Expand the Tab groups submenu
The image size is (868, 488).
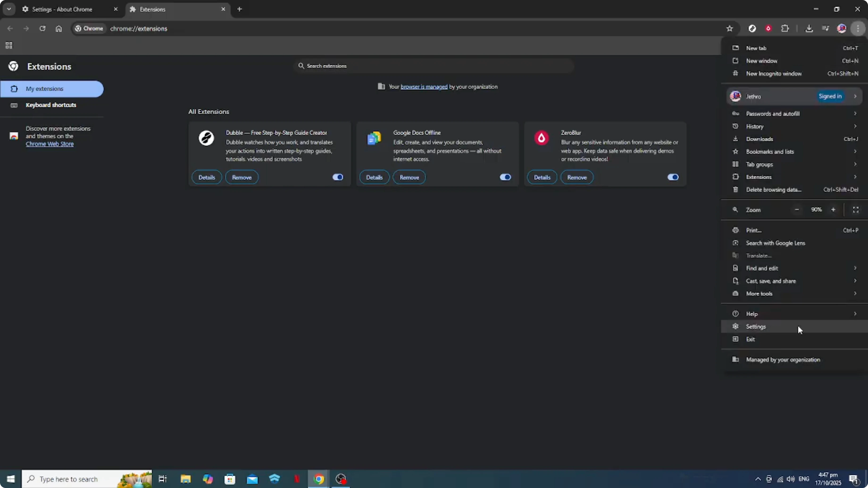(x=795, y=165)
